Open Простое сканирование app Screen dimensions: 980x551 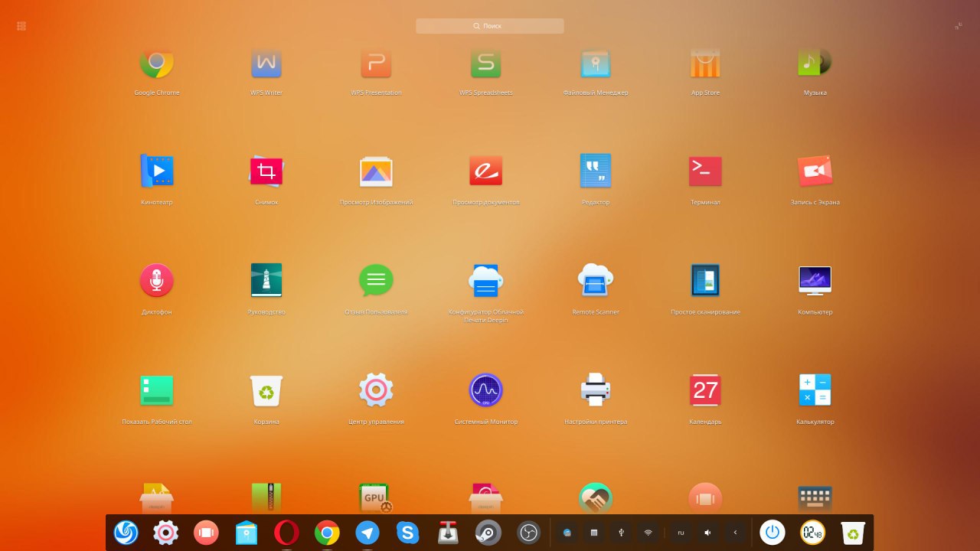pyautogui.click(x=705, y=280)
